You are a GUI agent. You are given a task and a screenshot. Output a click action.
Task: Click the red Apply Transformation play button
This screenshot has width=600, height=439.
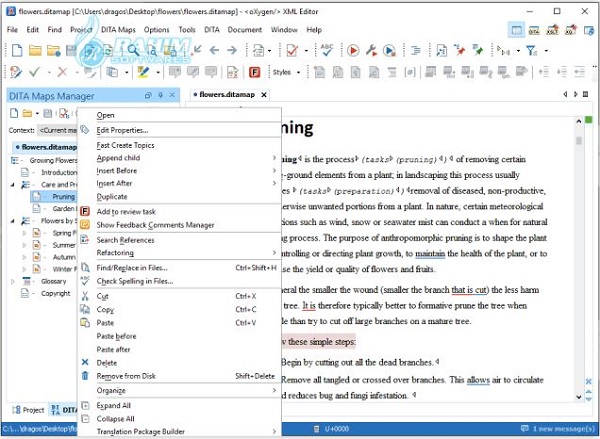[353, 50]
